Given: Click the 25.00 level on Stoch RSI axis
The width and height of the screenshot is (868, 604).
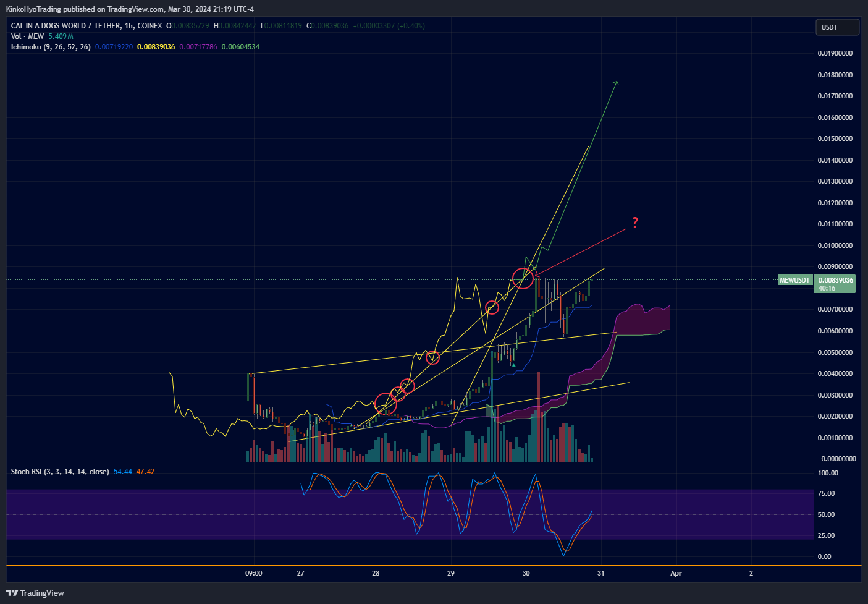Looking at the screenshot, I should click(x=826, y=535).
